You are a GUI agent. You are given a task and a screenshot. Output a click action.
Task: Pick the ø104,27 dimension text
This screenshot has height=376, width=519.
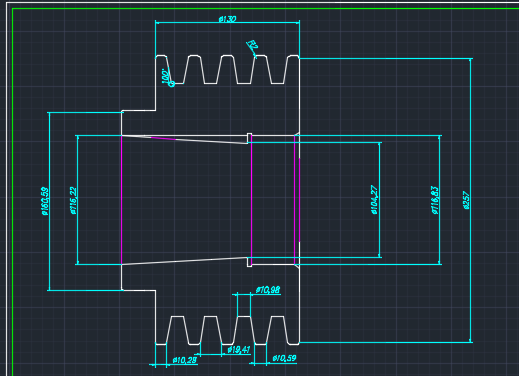tap(374, 200)
